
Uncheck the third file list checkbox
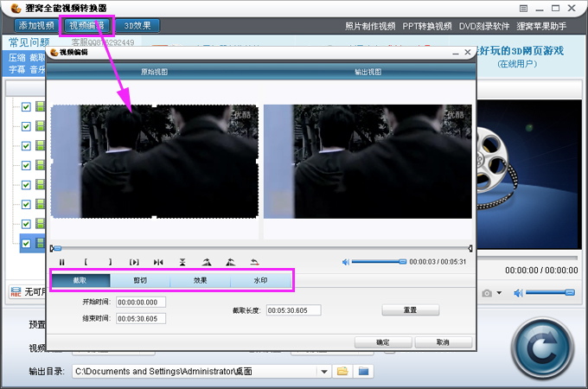point(26,146)
